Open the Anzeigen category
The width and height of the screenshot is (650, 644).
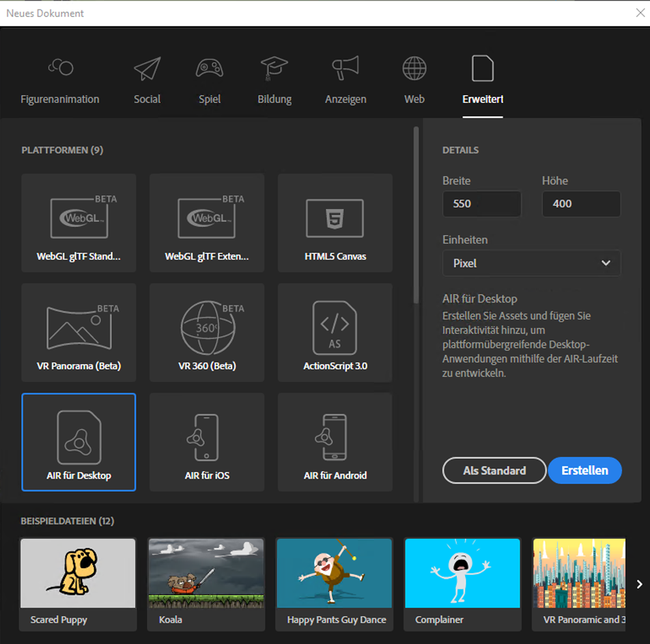tap(345, 79)
